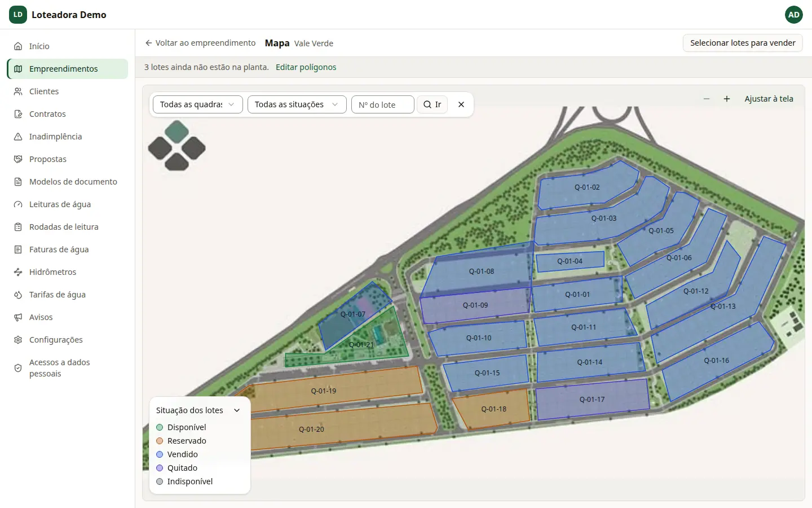This screenshot has height=508, width=812.
Task: Click the Inadimplência warning triangle icon
Action: [x=18, y=137]
